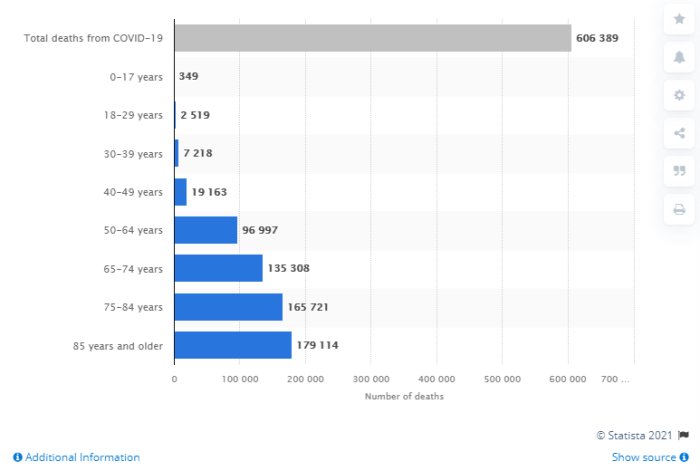Click the 40-49 years blue bar

point(181,192)
